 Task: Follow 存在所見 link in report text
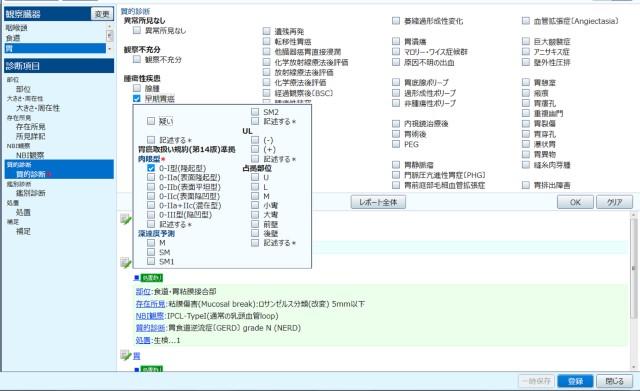(x=150, y=304)
